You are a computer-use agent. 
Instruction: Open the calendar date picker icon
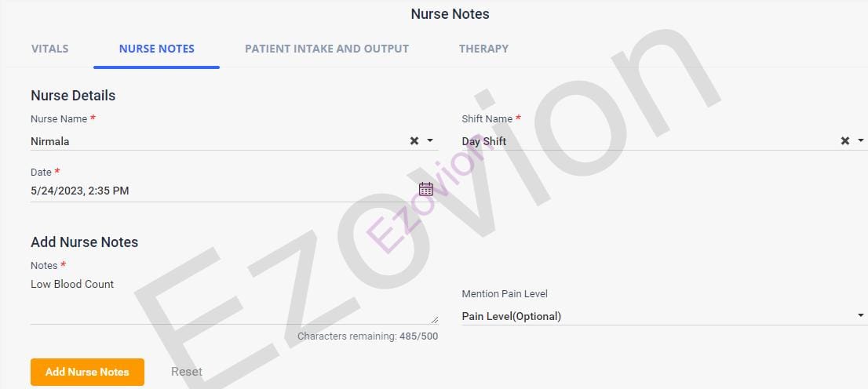[426, 189]
